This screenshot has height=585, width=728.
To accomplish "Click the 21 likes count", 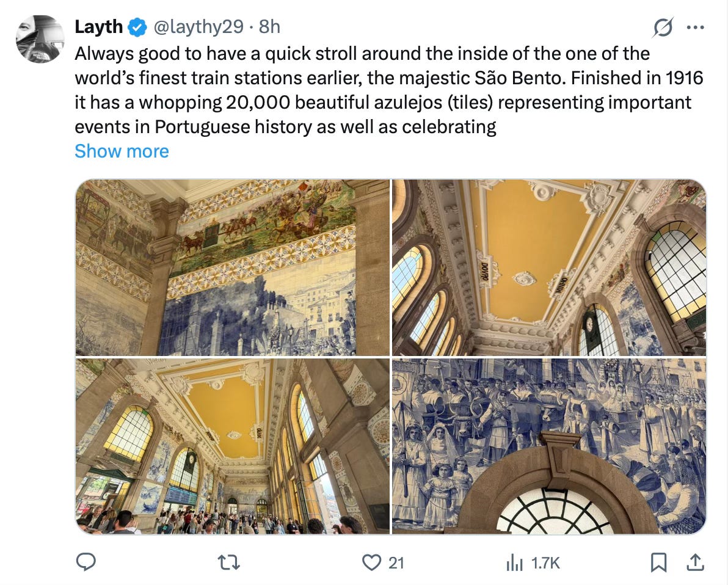I will (x=396, y=563).
